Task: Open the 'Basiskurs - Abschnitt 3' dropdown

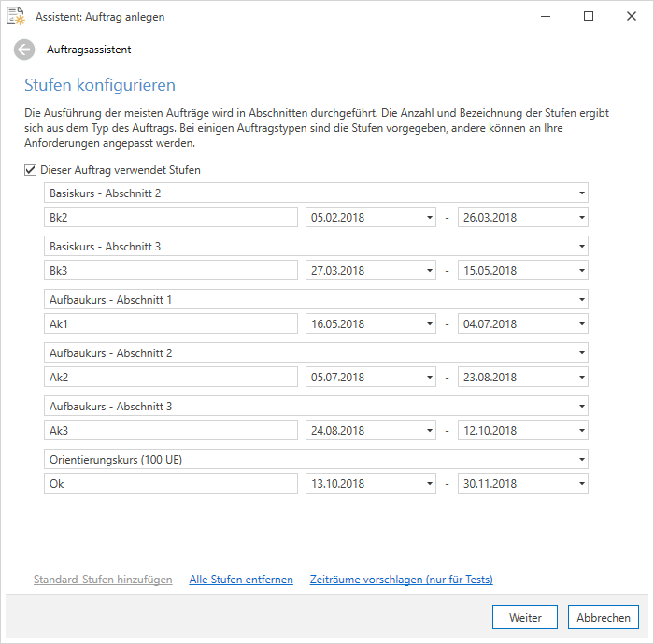Action: (316, 246)
